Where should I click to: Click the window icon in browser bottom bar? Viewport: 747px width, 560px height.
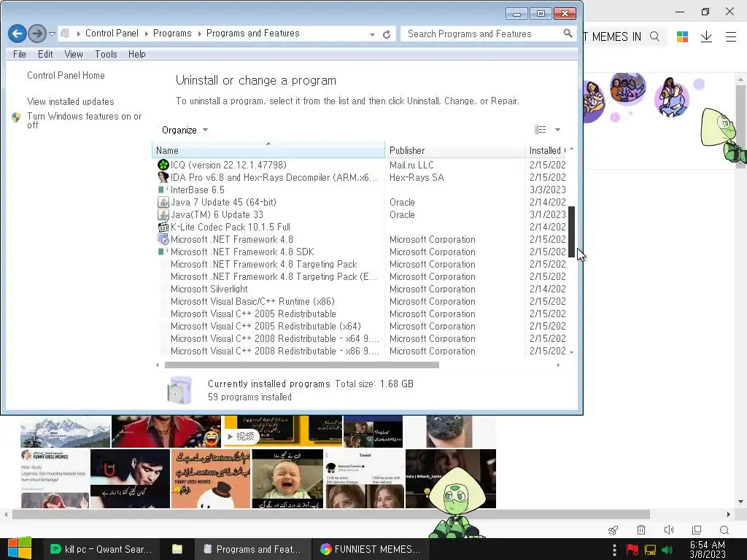697,530
